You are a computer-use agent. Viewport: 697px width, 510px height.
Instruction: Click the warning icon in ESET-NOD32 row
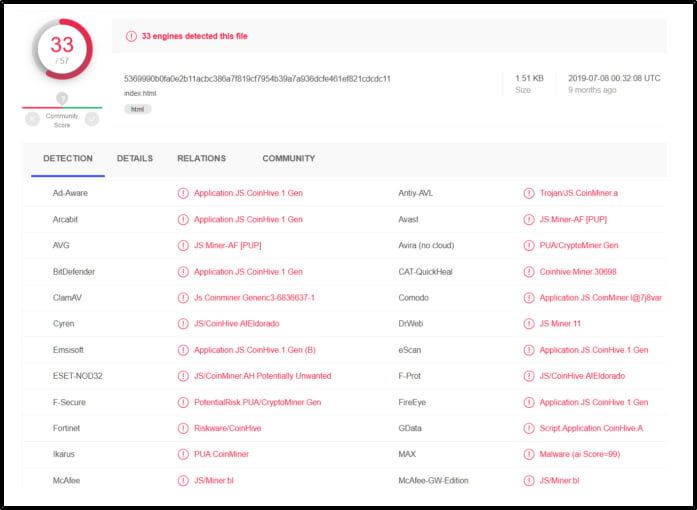183,376
